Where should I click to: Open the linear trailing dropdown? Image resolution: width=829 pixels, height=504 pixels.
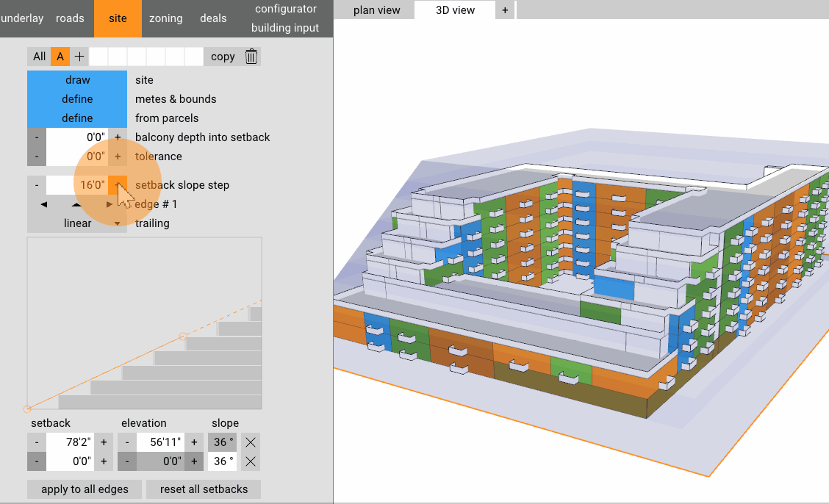77,223
